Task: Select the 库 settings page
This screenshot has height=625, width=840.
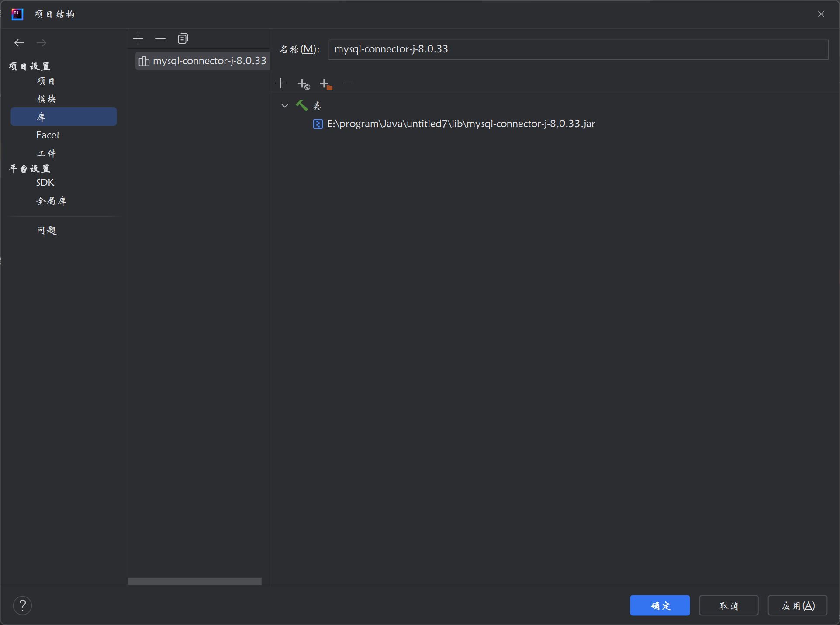Action: pyautogui.click(x=63, y=117)
